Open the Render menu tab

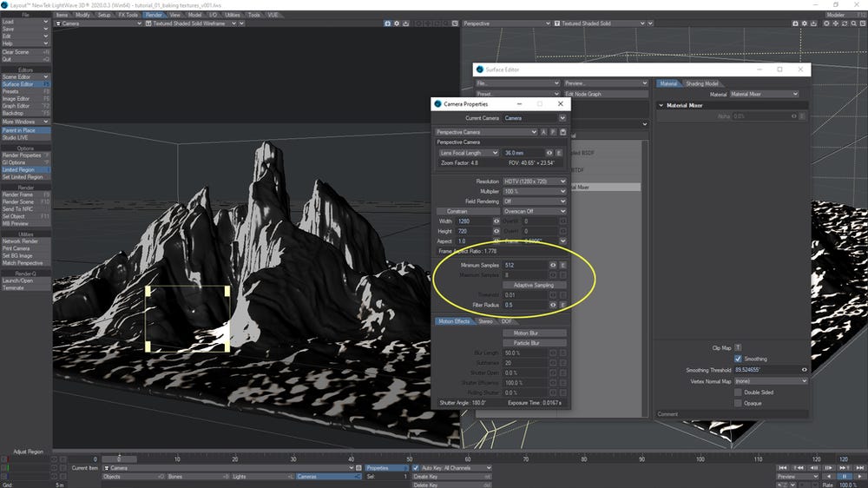154,15
